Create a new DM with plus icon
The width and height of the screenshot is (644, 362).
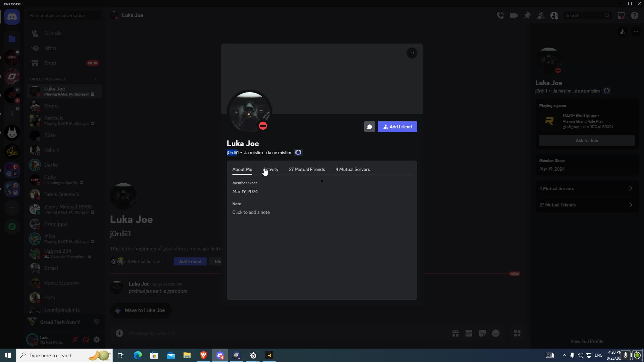coord(96,79)
